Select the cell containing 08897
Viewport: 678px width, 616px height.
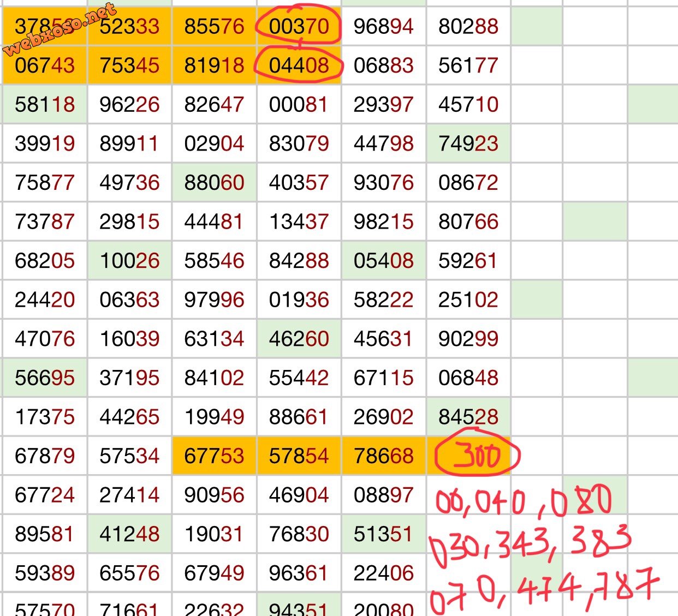(x=384, y=495)
